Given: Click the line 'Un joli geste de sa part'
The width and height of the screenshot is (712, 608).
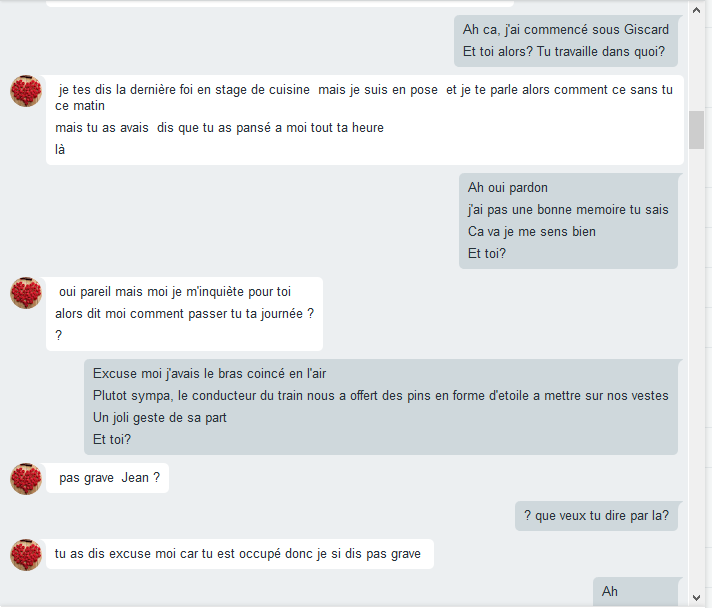Looking at the screenshot, I should [159, 418].
